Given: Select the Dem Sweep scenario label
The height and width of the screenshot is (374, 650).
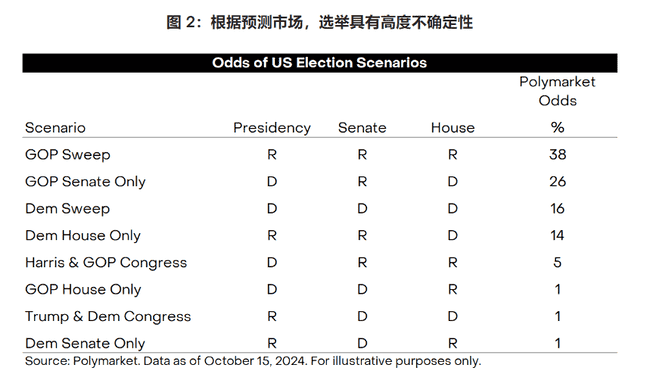Looking at the screenshot, I should [x=68, y=209].
